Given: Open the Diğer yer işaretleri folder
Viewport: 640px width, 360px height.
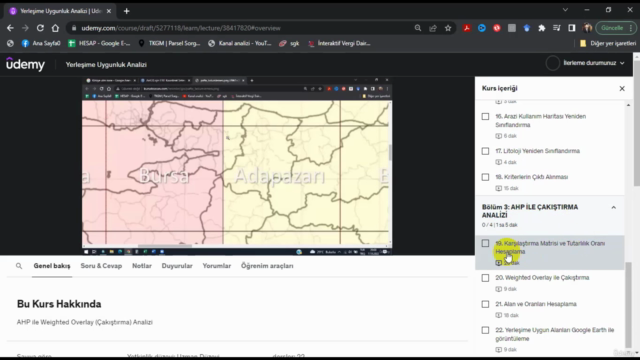Looking at the screenshot, I should [608, 43].
